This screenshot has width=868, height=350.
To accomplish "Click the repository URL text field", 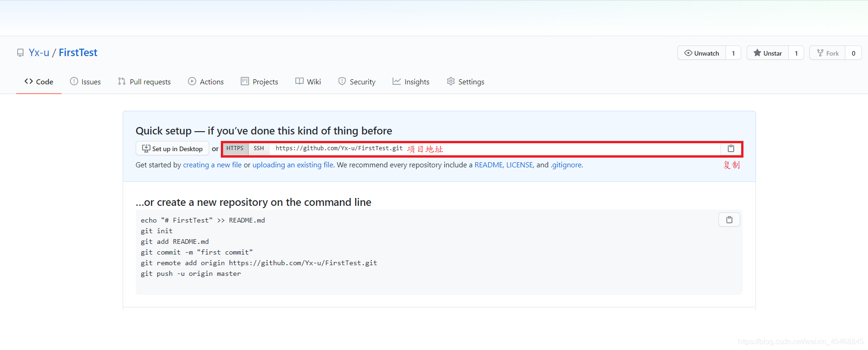I will point(495,148).
